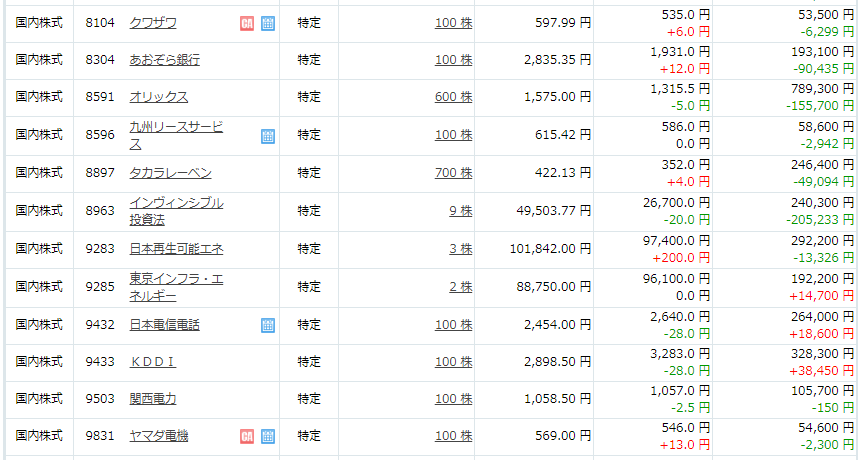Select the タカラレーベン link
866x460 pixels.
[170, 173]
